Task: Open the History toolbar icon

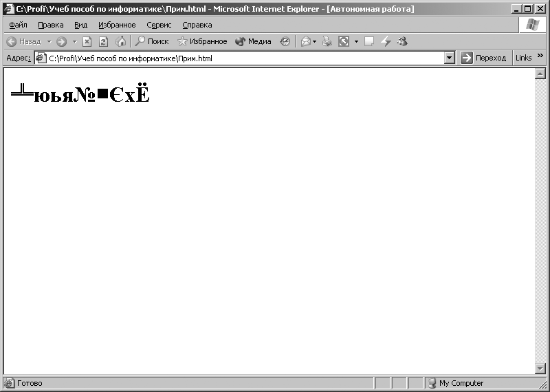Action: (285, 41)
